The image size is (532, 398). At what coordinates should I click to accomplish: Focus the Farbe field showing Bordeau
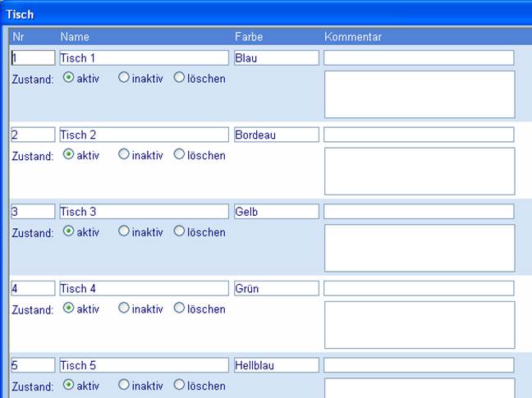[x=276, y=135]
